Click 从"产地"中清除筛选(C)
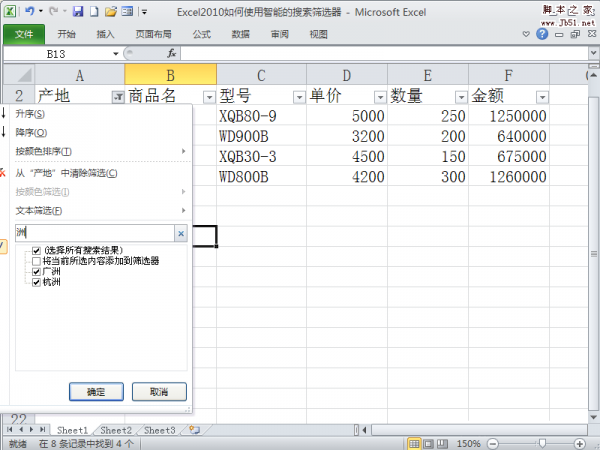The width and height of the screenshot is (600, 450). pos(99,173)
